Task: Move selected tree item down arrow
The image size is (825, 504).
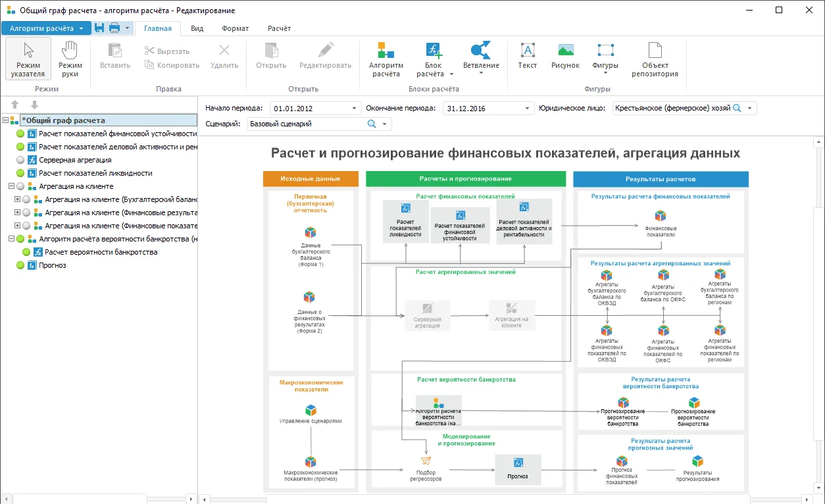Action: pos(34,105)
